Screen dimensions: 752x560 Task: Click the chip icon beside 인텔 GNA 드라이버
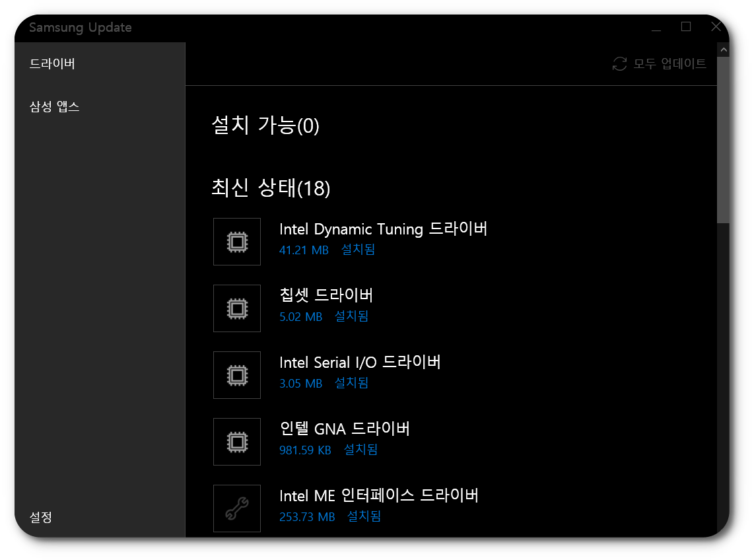(x=236, y=441)
